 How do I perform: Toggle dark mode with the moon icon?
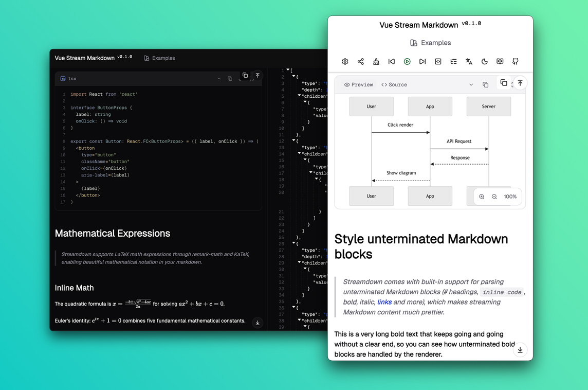pyautogui.click(x=485, y=62)
